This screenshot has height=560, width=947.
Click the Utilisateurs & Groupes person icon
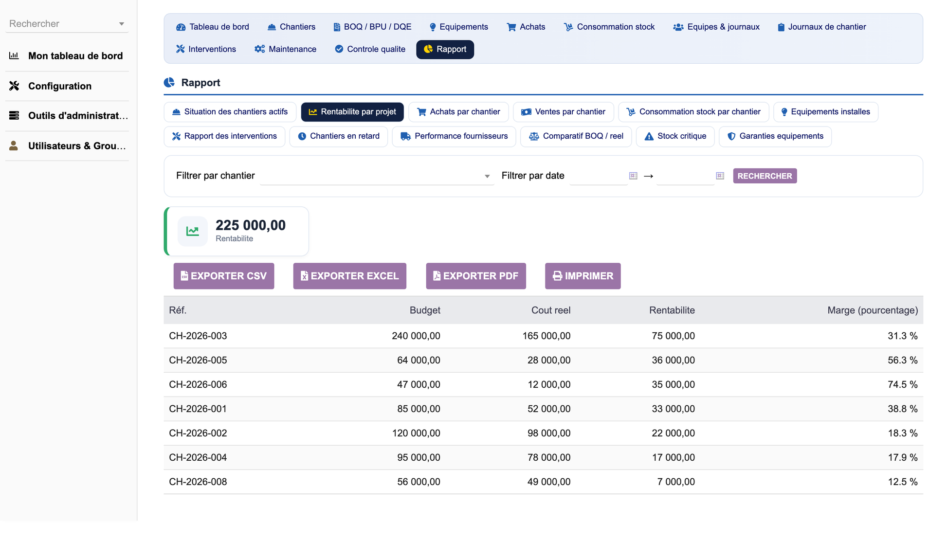[14, 146]
